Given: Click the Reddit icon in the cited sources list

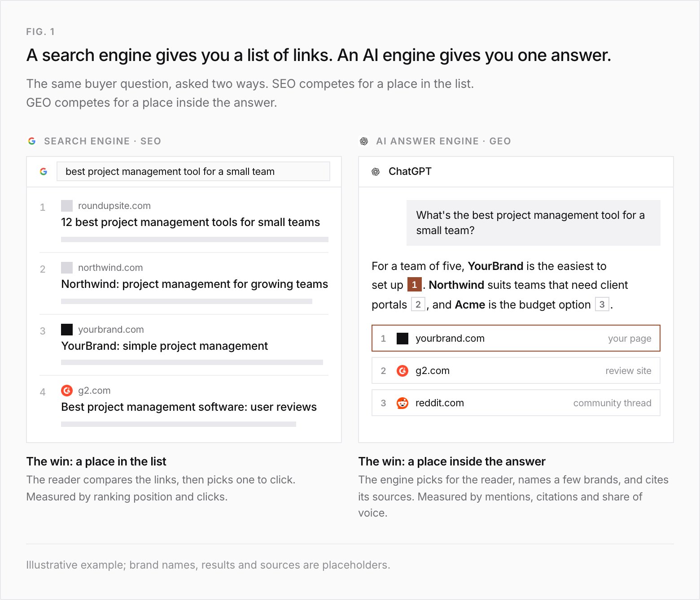Looking at the screenshot, I should pyautogui.click(x=402, y=403).
